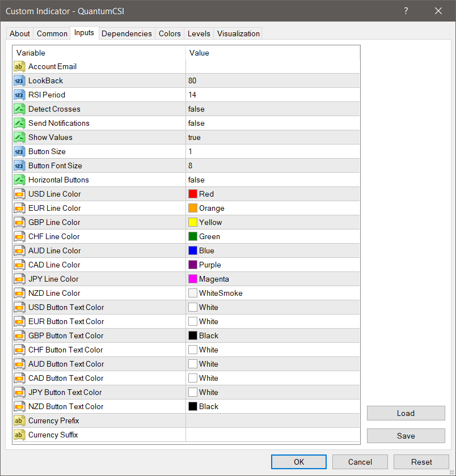Click the help question mark in title bar

coord(406,11)
